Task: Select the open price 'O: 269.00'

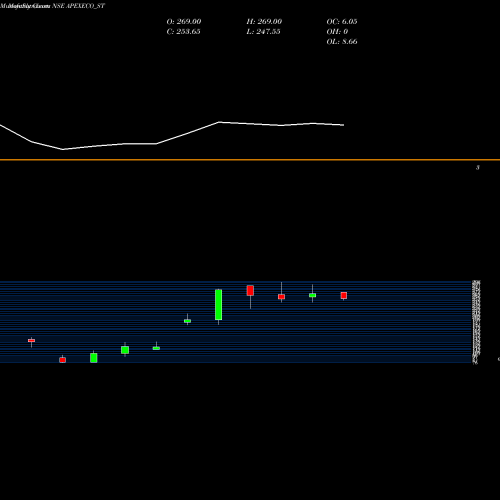Action: (184, 21)
